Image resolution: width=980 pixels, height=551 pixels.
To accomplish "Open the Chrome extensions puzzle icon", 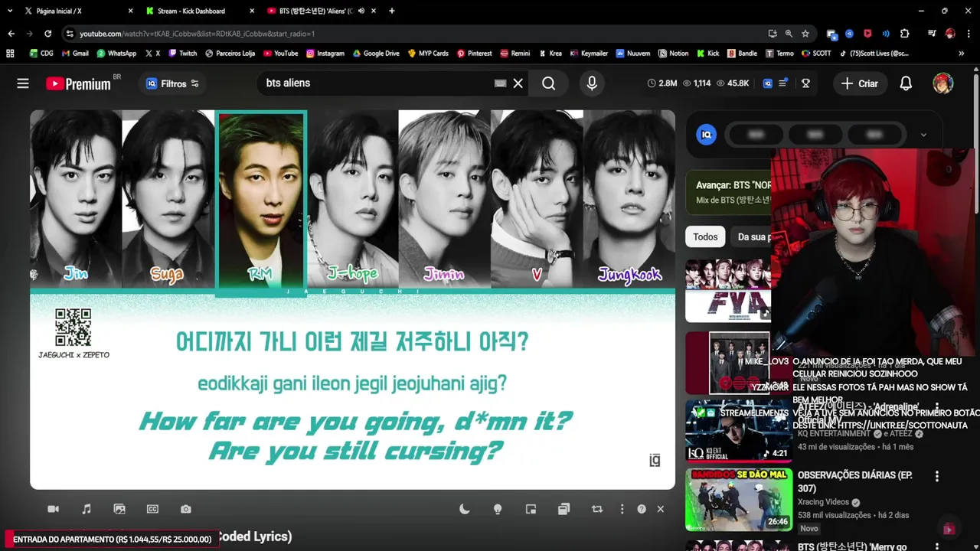I will pos(904,34).
